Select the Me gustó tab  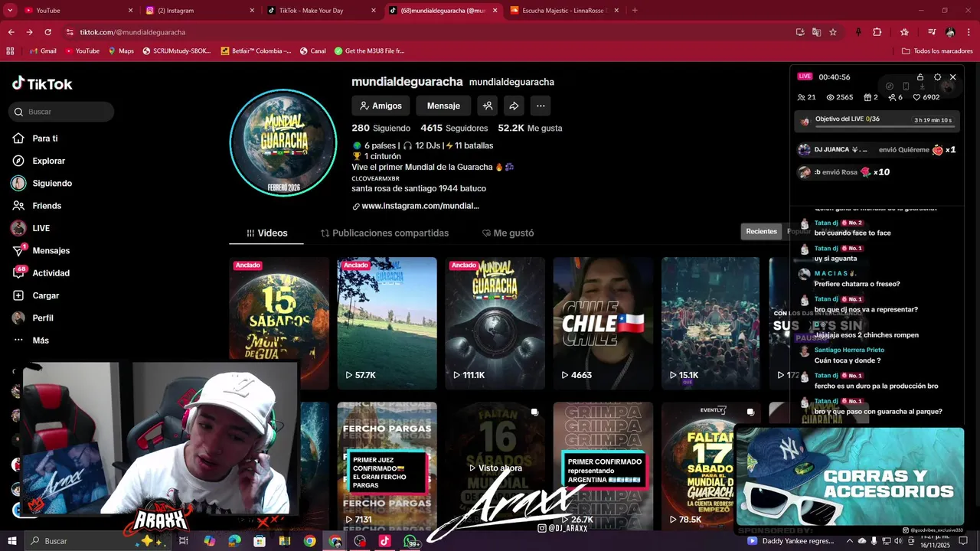point(508,233)
